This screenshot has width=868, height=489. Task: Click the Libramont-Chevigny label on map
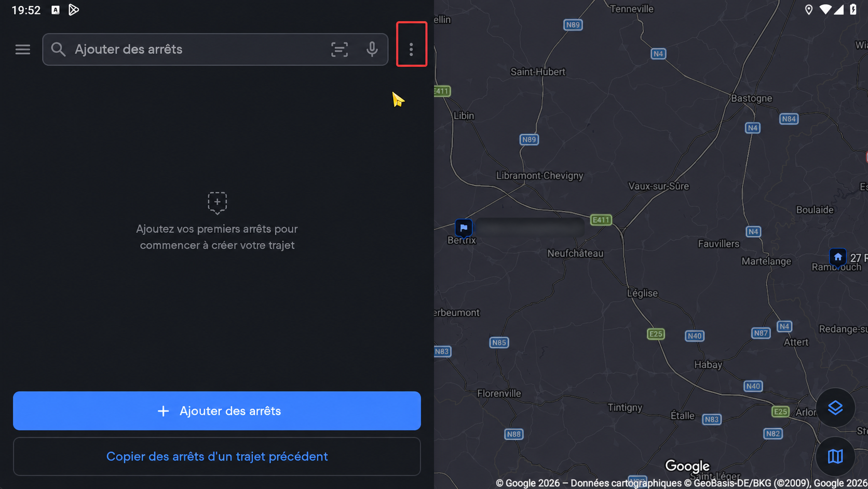[x=539, y=176]
